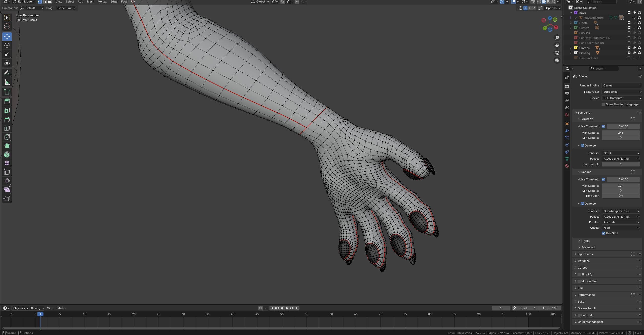Click the End frame field
Image resolution: width=644 pixels, height=335 pixels.
(x=550, y=308)
